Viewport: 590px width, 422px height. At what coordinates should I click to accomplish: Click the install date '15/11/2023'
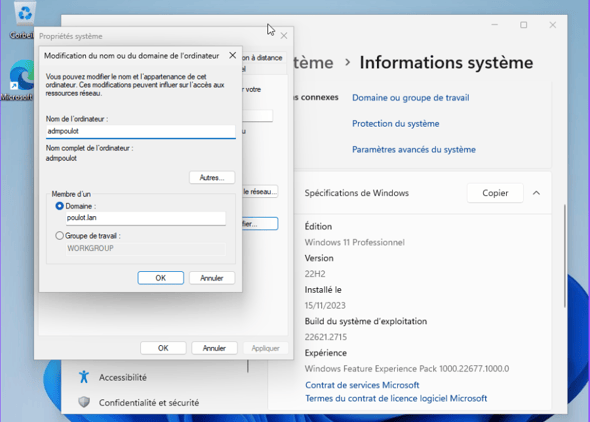point(325,305)
